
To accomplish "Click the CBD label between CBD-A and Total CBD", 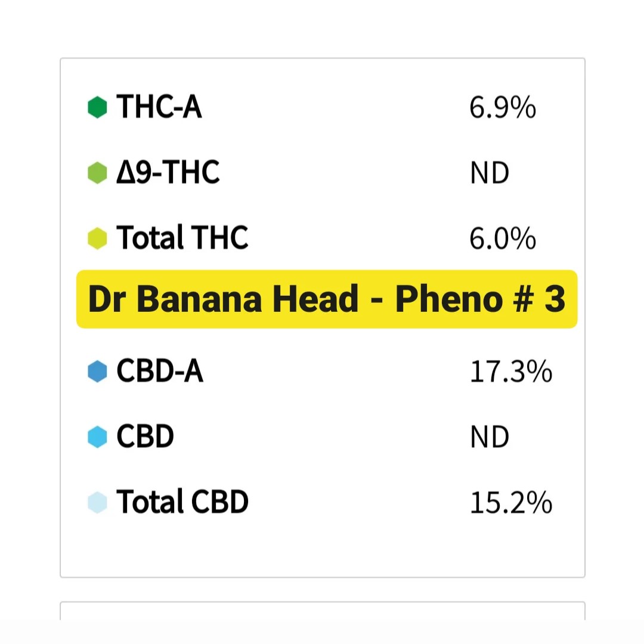I will pos(145,437).
